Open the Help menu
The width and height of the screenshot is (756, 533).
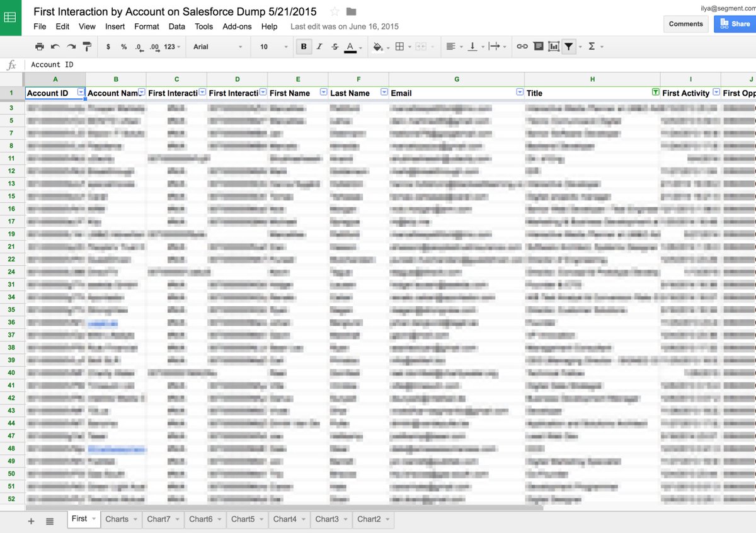[x=270, y=26]
